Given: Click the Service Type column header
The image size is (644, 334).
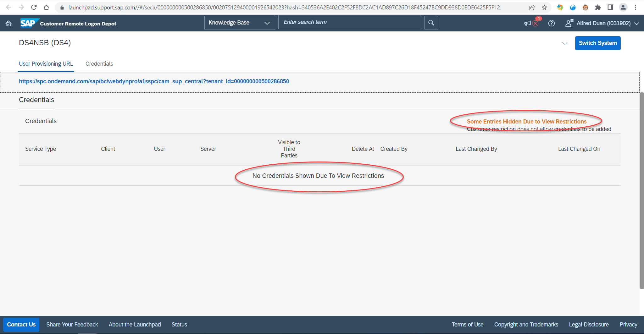Looking at the screenshot, I should point(41,149).
